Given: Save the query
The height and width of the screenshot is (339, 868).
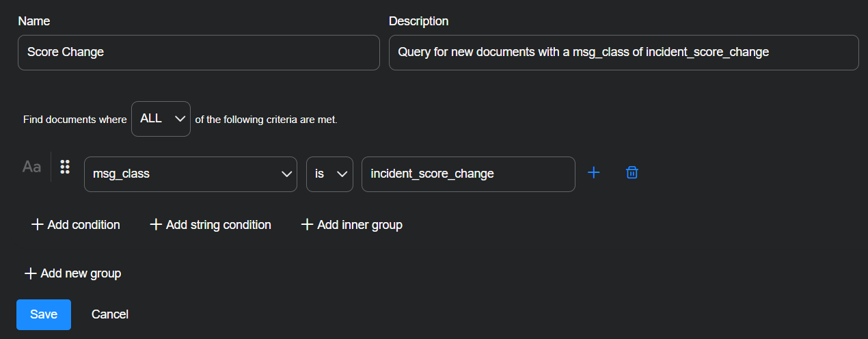Looking at the screenshot, I should point(44,314).
